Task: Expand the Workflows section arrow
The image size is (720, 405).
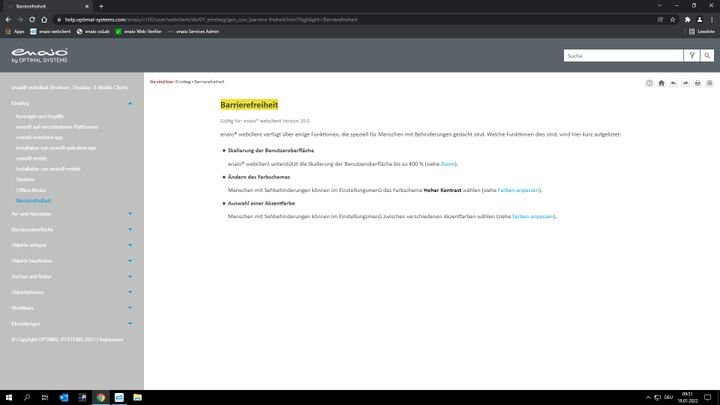Action: click(x=130, y=308)
